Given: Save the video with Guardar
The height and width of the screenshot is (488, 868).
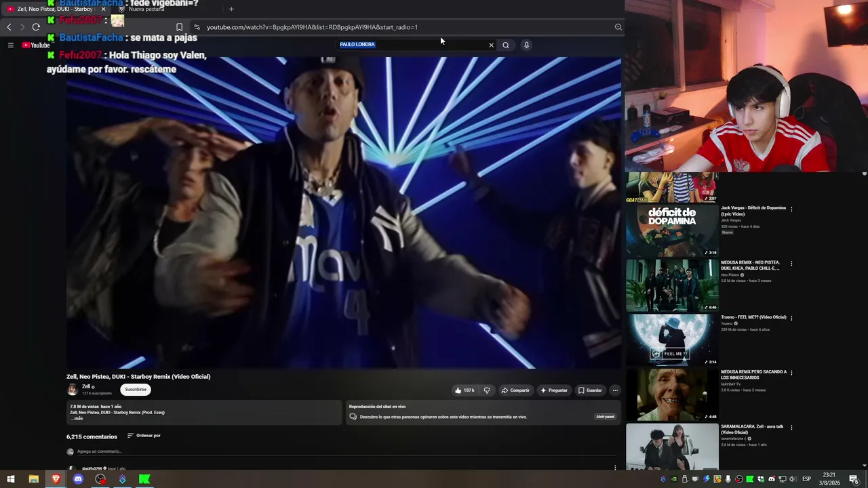Looking at the screenshot, I should 590,390.
